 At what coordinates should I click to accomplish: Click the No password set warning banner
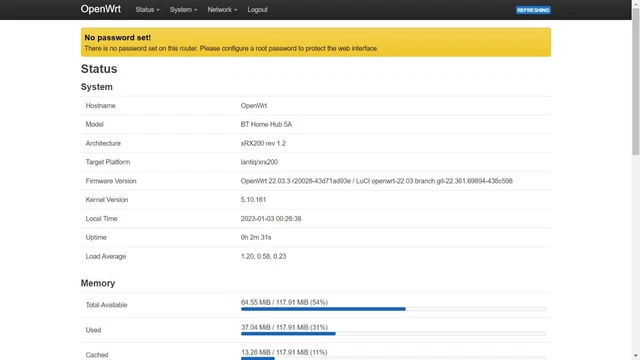point(316,42)
